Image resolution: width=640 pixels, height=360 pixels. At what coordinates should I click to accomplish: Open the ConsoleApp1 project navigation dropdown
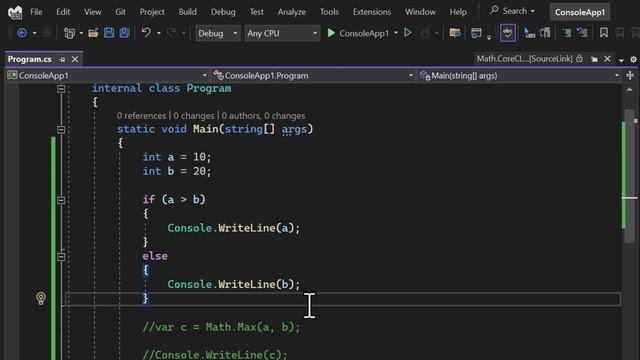[x=107, y=76]
